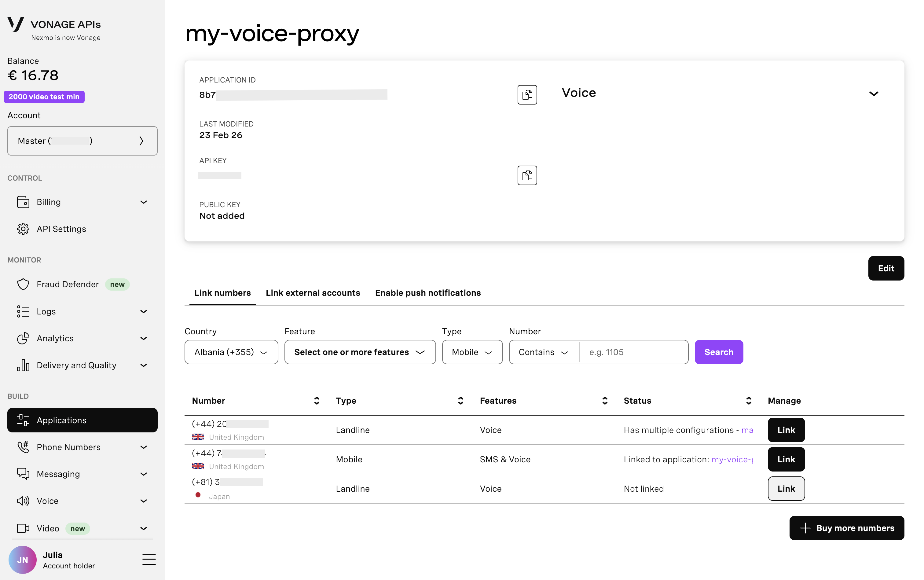This screenshot has height=580, width=924.
Task: Toggle sorting on the Features column
Action: (604, 401)
